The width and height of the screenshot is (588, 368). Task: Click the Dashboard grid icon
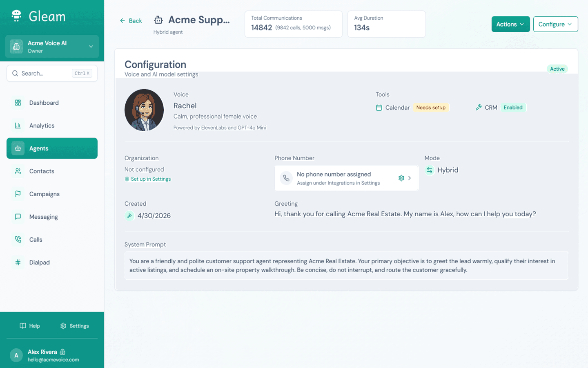[18, 103]
